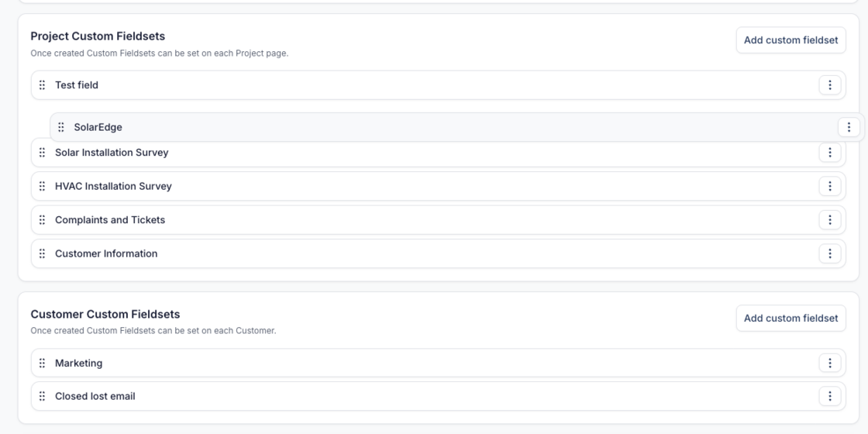Open SolarEdge options kebab menu

849,127
